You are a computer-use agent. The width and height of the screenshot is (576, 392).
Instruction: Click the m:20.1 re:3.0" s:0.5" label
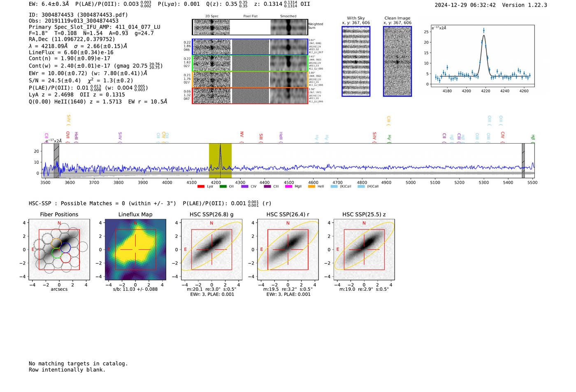211,289
